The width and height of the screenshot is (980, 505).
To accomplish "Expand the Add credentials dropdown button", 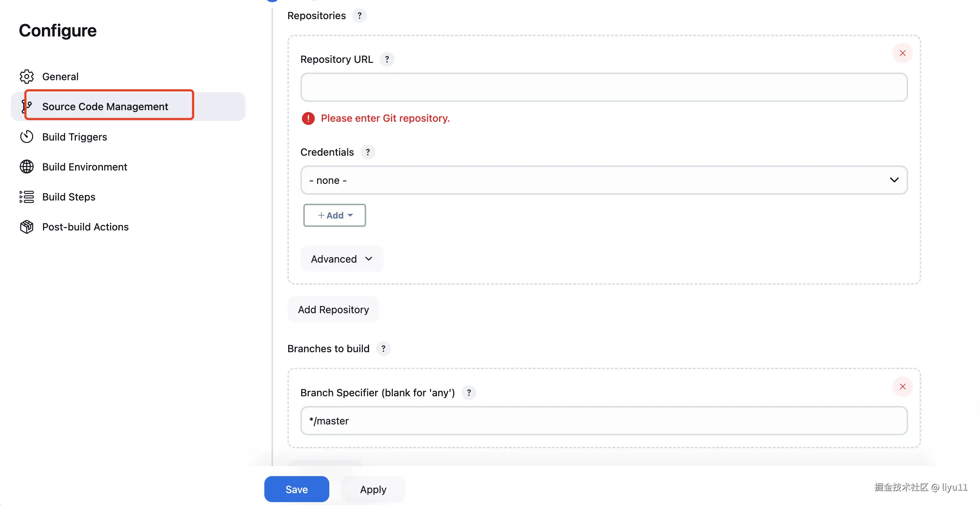I will pos(334,215).
